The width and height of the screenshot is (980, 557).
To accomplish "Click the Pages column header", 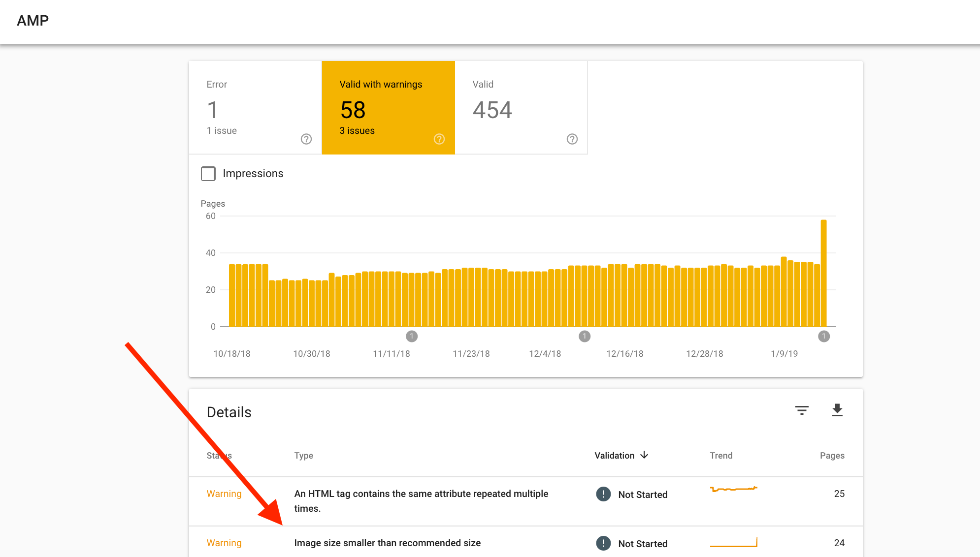I will pyautogui.click(x=832, y=456).
